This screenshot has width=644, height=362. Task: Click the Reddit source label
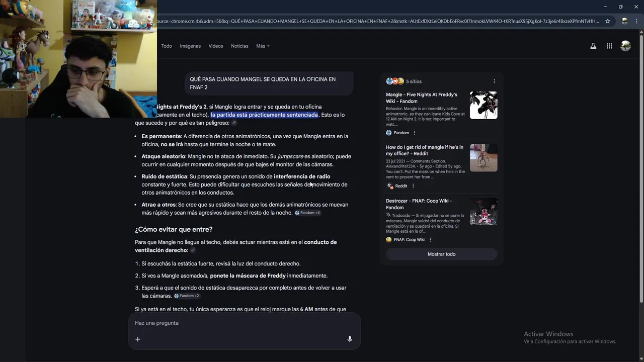[x=401, y=186]
